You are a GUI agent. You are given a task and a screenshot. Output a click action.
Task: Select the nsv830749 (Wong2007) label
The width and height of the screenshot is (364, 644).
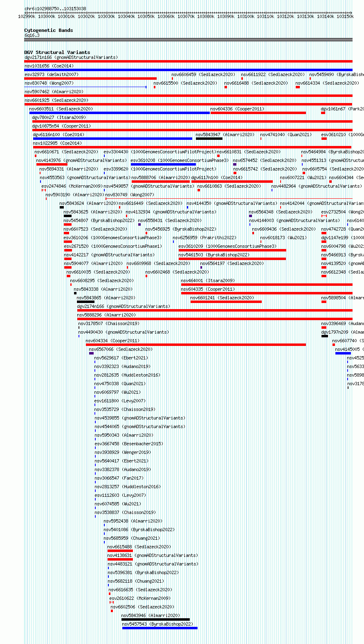tap(130, 195)
